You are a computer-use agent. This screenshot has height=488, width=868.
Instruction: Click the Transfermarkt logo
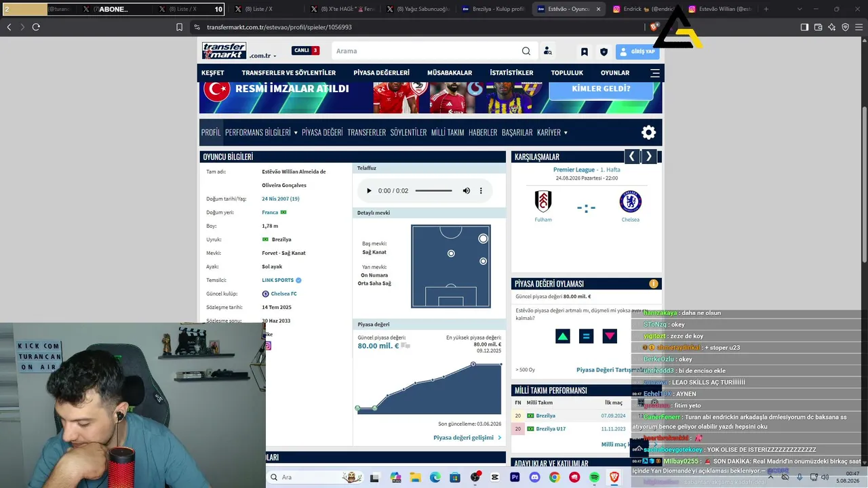224,51
